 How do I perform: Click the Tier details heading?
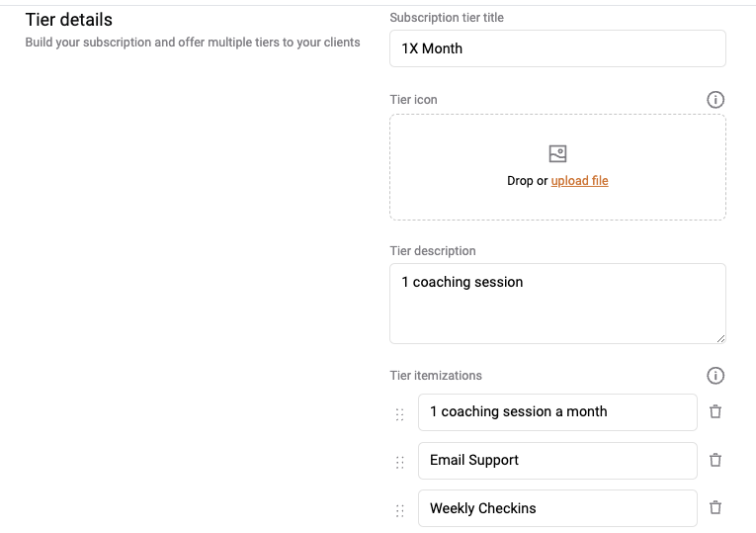point(69,20)
